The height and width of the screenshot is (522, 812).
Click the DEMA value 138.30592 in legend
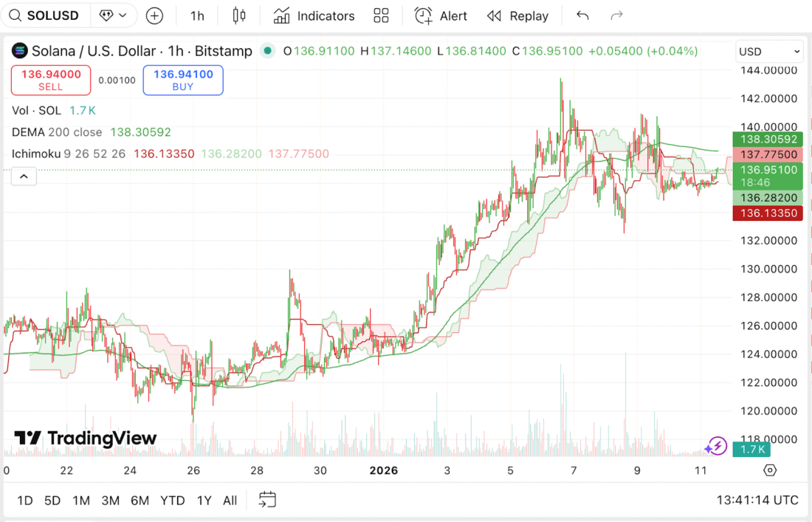(140, 132)
